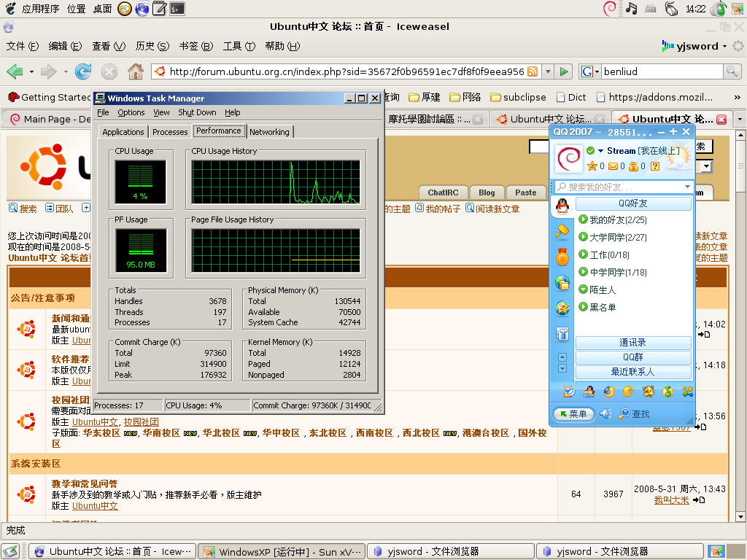Viewport: 747px width, 560px height.
Task: Expand the 工作(0/18) group
Action: [583, 254]
